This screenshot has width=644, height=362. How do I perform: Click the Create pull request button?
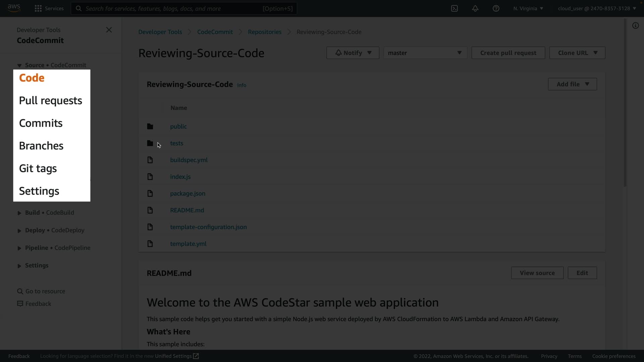coord(508,53)
